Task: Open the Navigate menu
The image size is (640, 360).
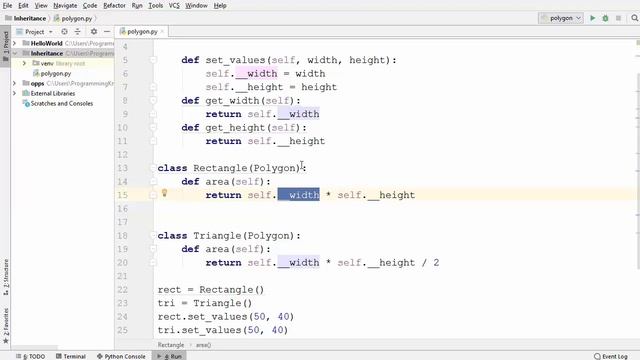Action: (65, 6)
